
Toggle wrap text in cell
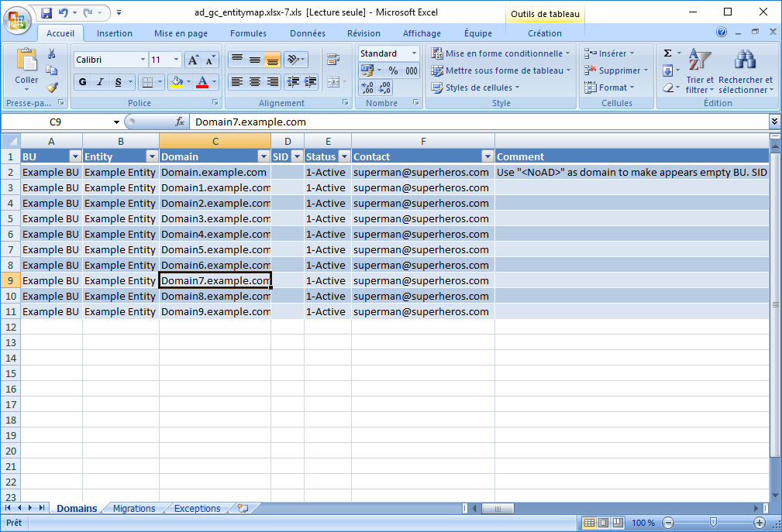click(333, 60)
